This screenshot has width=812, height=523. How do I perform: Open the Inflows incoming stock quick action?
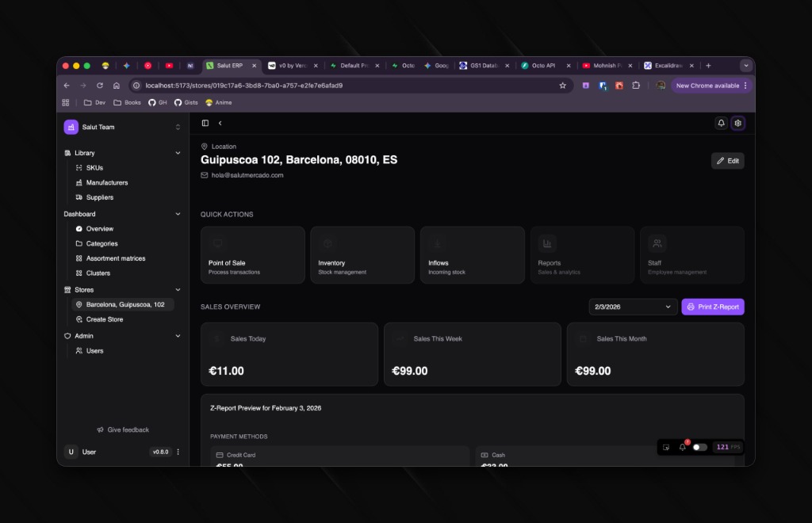pos(472,254)
